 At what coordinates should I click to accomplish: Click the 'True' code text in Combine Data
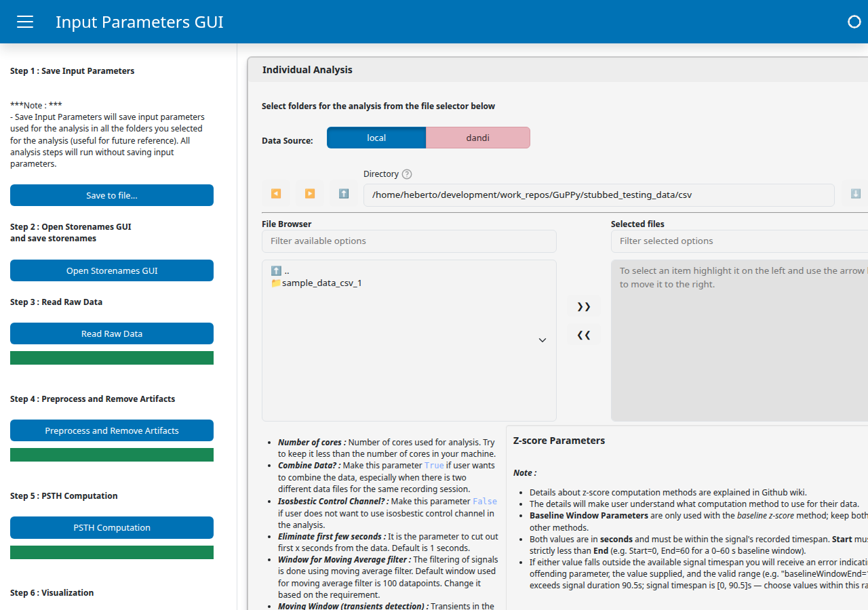tap(434, 466)
